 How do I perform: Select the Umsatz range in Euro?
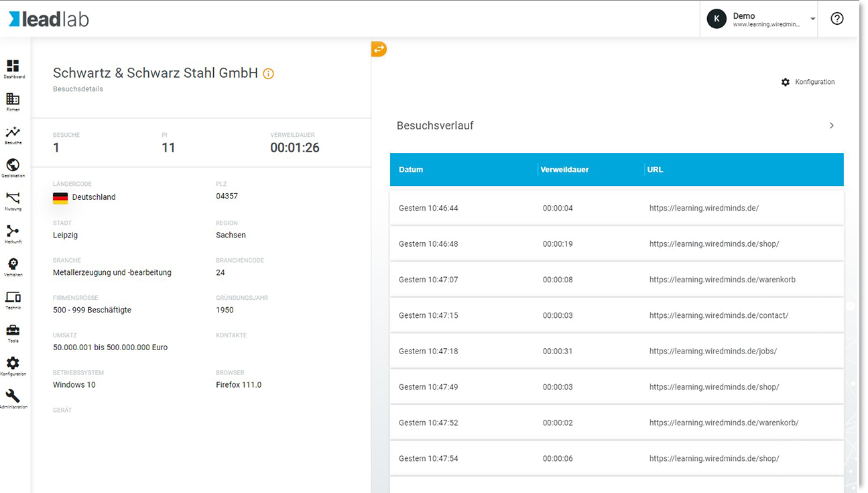click(x=110, y=347)
